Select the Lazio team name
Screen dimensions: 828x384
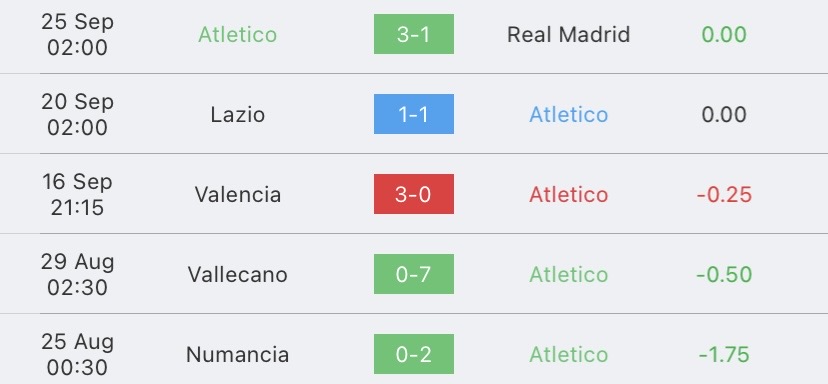pyautogui.click(x=238, y=115)
